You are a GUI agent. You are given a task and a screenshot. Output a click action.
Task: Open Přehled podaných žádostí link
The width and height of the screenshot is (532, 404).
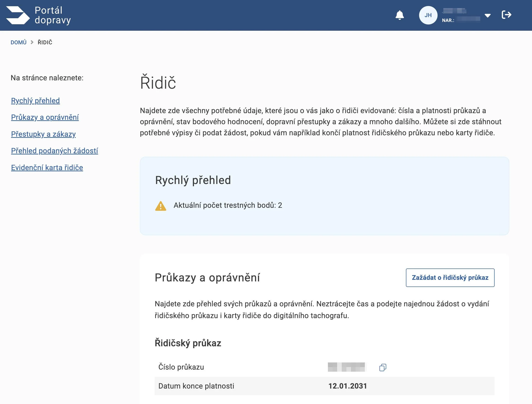click(54, 151)
